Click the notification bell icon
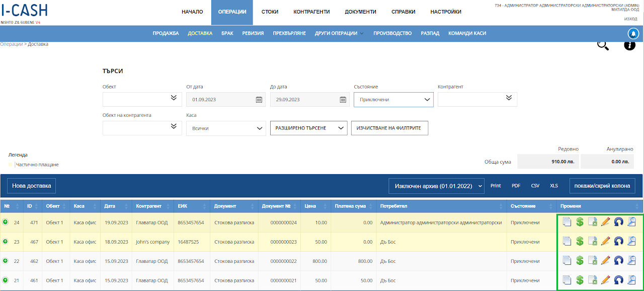The height and width of the screenshot is (291, 644). click(x=634, y=33)
